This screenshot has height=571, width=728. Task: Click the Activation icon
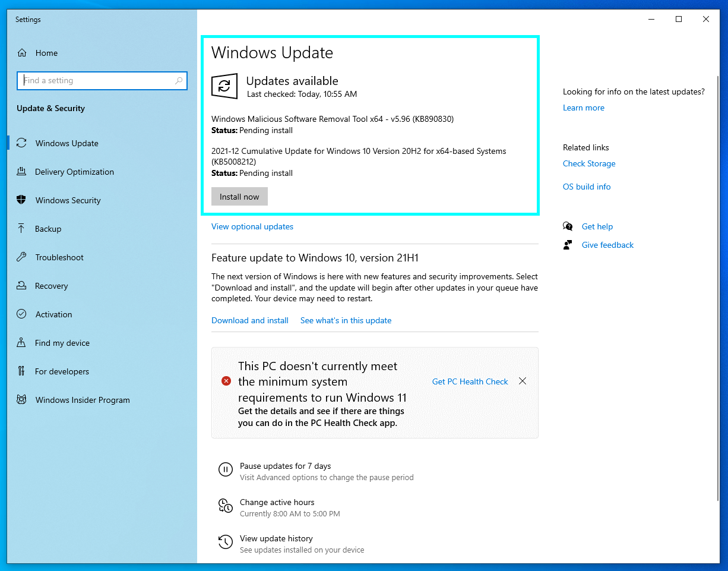(x=23, y=314)
